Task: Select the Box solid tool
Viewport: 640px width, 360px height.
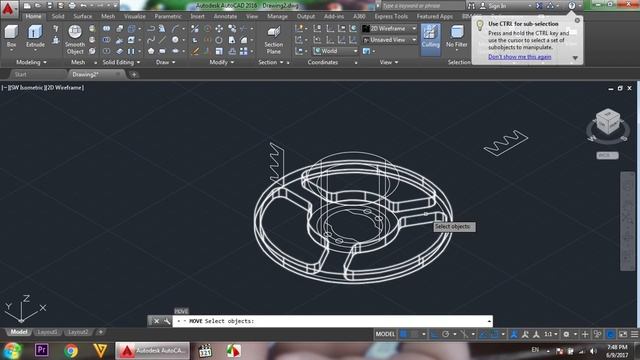Action: pos(11,36)
